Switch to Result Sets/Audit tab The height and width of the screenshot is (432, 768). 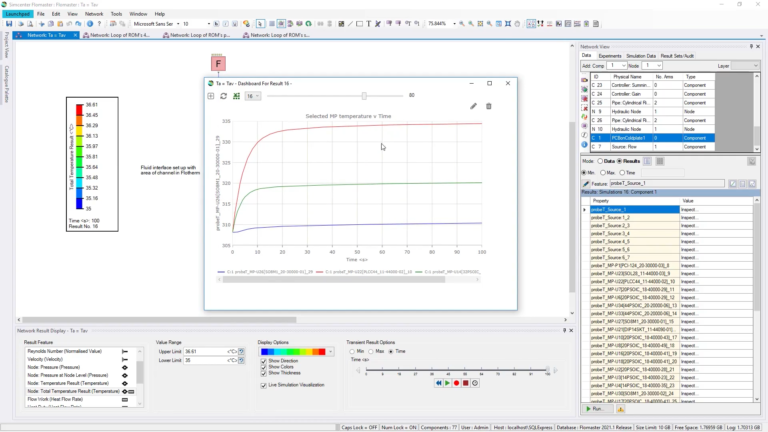click(x=677, y=56)
